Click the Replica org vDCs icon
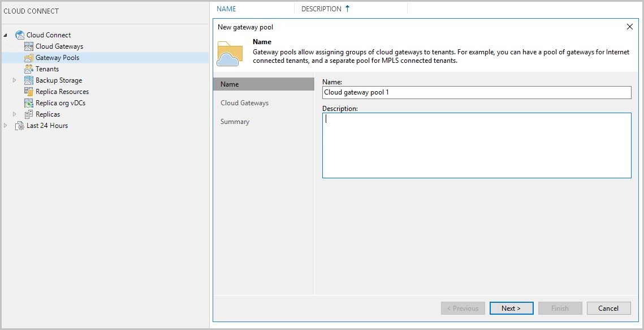 coord(28,102)
